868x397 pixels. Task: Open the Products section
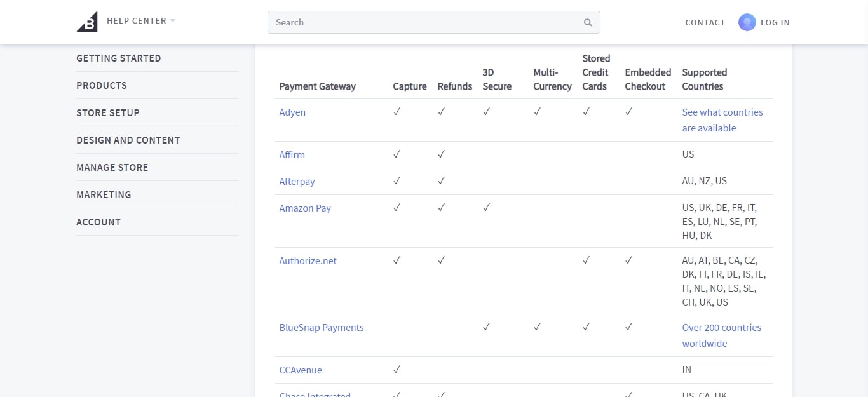coord(102,86)
